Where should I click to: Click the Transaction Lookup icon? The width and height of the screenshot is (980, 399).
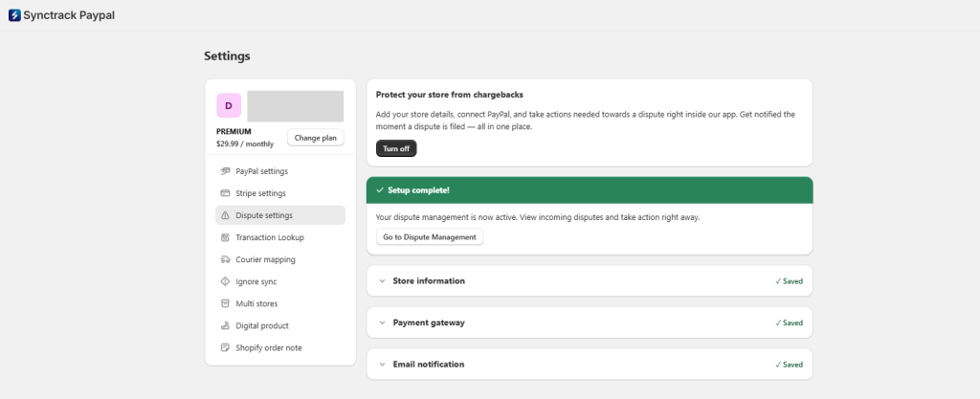coord(226,237)
